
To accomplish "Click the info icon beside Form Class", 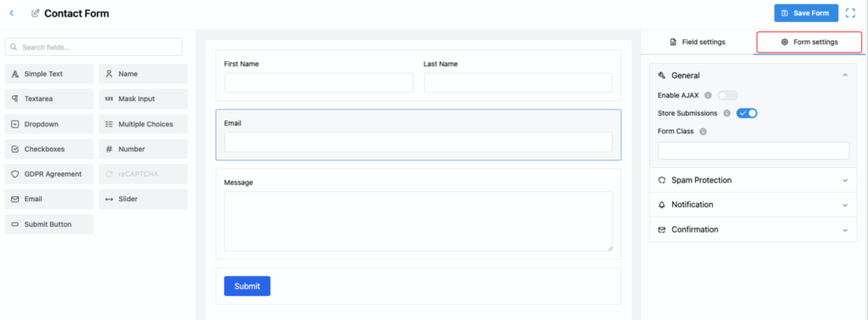I will pyautogui.click(x=703, y=132).
